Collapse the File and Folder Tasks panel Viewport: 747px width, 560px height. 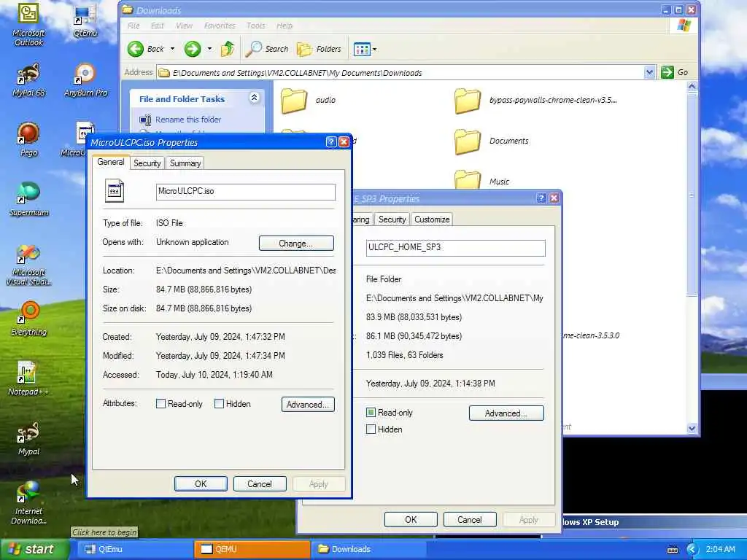tap(254, 98)
